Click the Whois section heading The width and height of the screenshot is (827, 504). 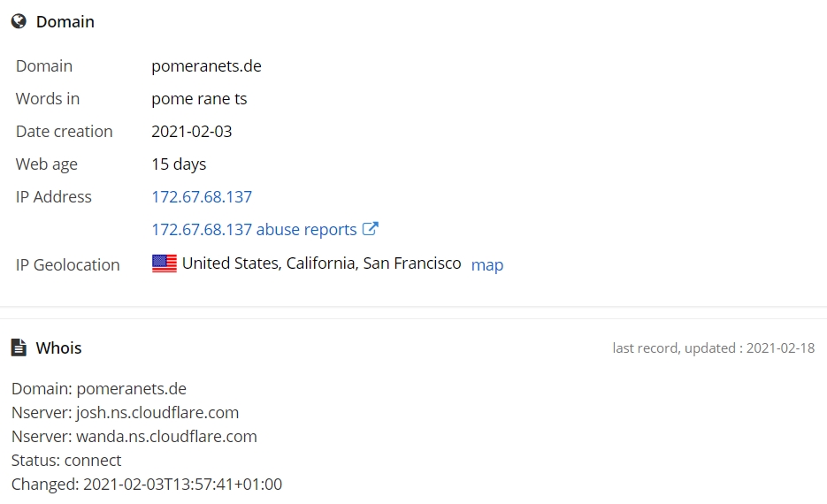[58, 348]
